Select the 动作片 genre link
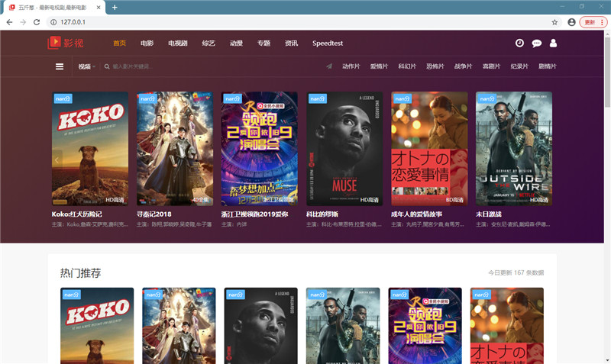Viewport: 611px width, 364px height. (x=351, y=66)
